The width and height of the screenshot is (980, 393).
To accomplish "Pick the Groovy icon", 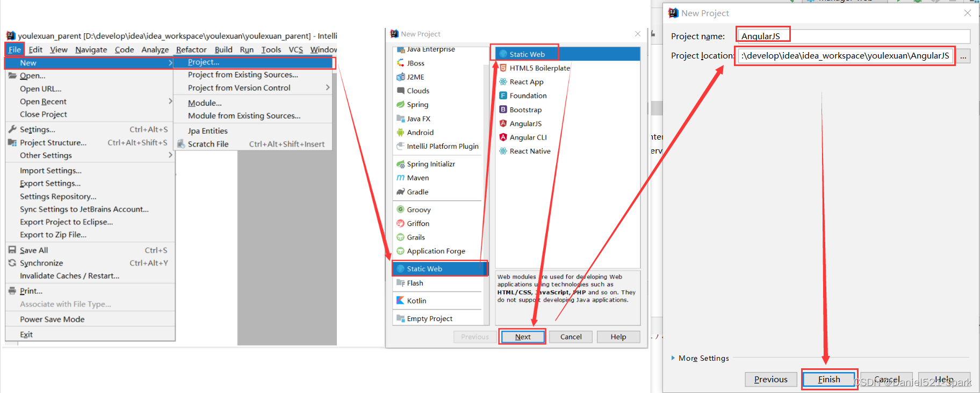I will click(x=400, y=209).
